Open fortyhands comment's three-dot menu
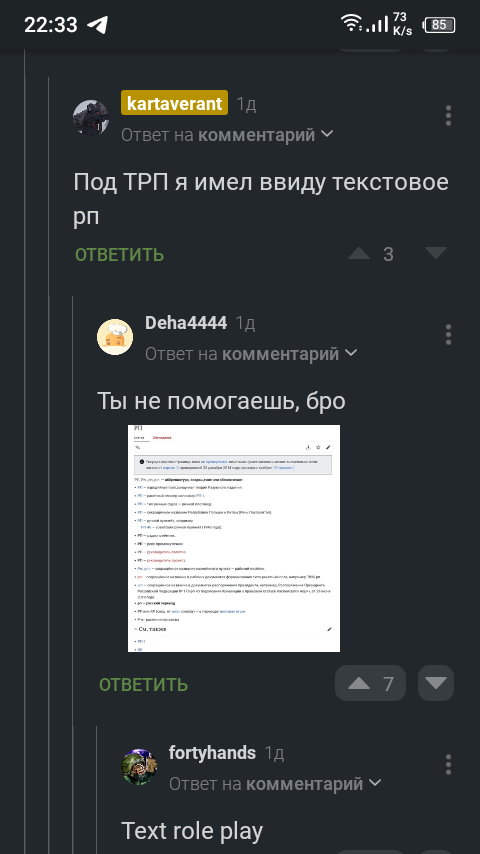 click(448, 764)
